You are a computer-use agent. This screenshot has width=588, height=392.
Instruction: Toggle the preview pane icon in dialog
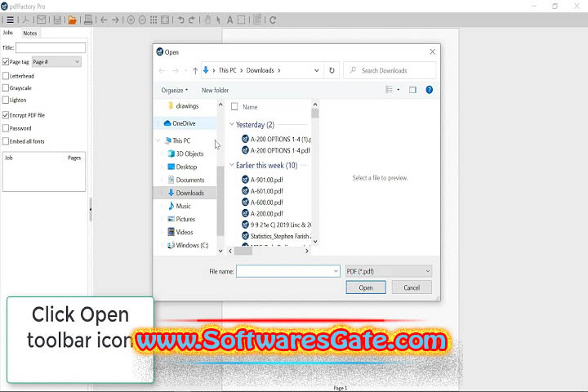[412, 90]
